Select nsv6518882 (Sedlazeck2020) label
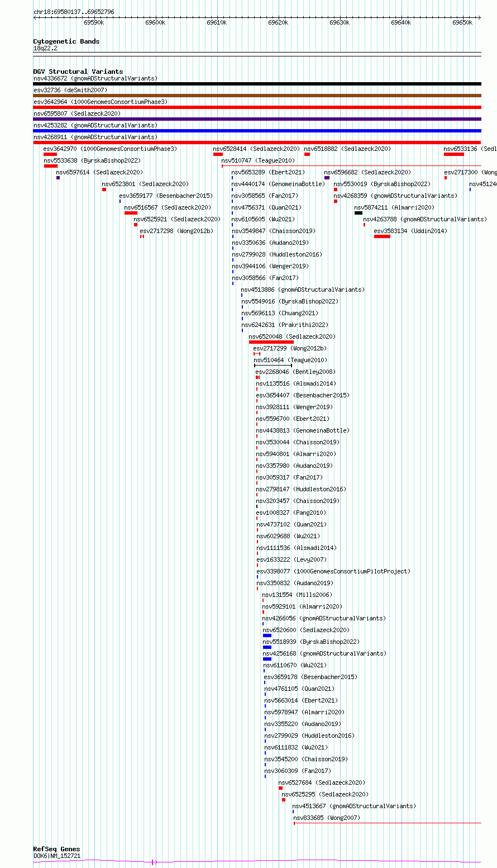The height and width of the screenshot is (868, 497). tap(347, 149)
